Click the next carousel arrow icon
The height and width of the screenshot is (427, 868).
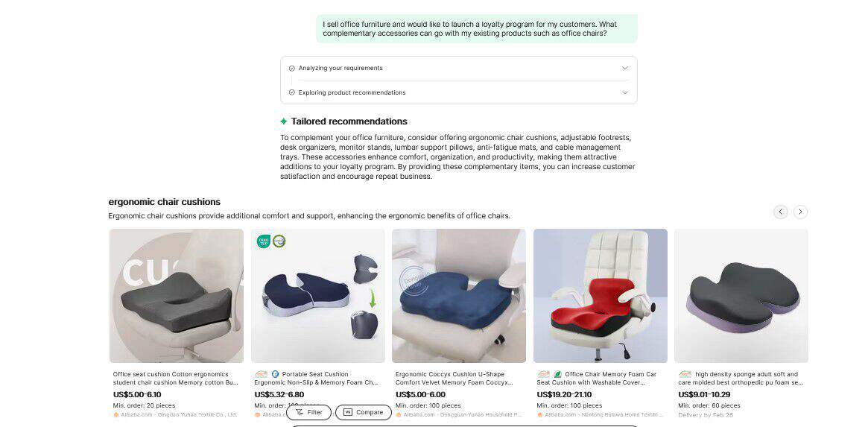(x=800, y=212)
